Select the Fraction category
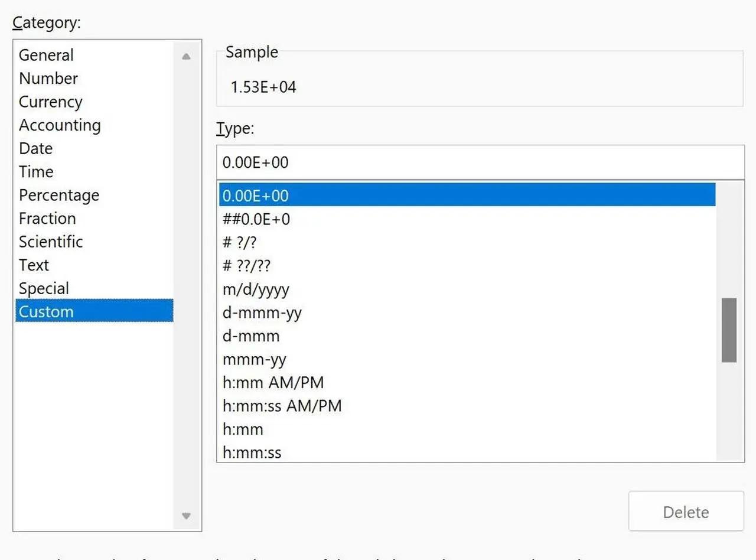Image resolution: width=756 pixels, height=560 pixels. [x=94, y=219]
